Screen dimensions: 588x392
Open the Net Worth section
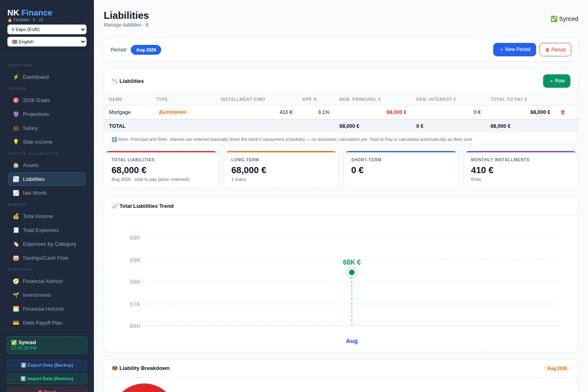47,193
